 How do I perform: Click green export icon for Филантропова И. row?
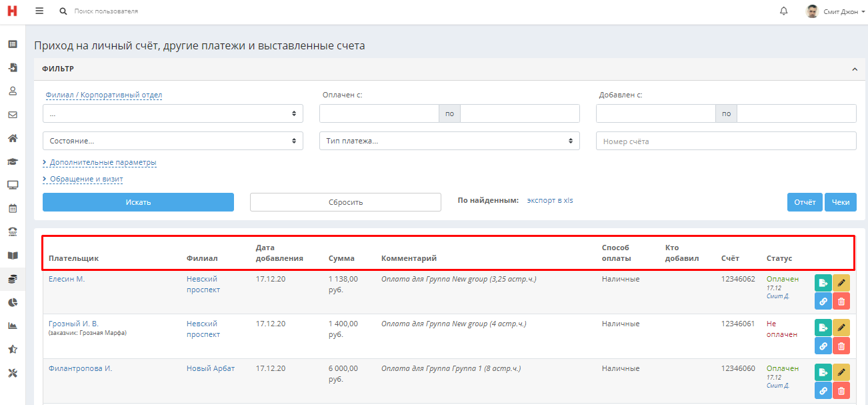tap(823, 372)
